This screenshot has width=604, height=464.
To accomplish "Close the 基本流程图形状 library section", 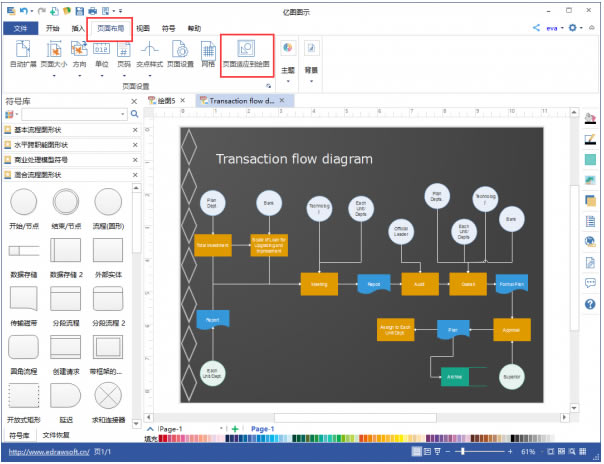I will (136, 130).
